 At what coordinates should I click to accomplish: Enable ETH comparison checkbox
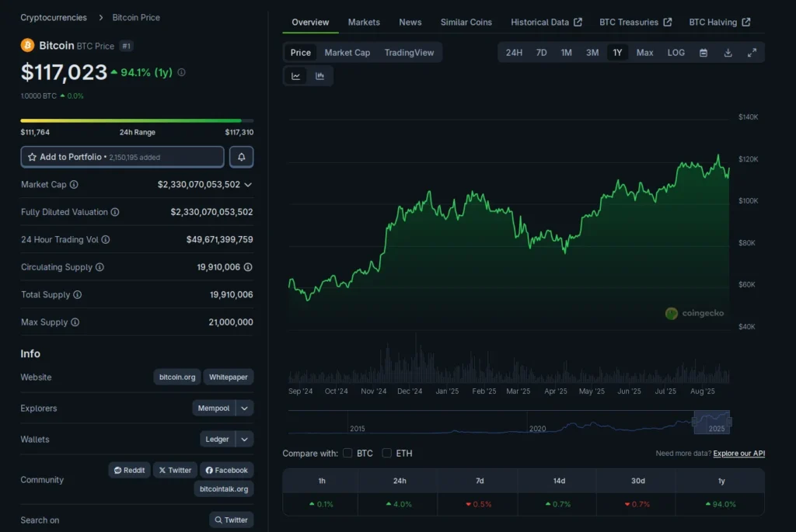[387, 453]
